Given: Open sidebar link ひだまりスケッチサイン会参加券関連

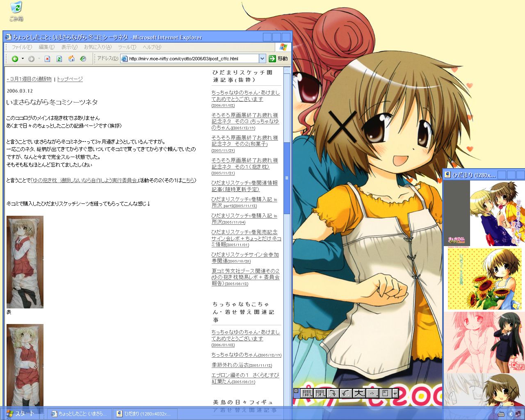Looking at the screenshot, I should (245, 258).
